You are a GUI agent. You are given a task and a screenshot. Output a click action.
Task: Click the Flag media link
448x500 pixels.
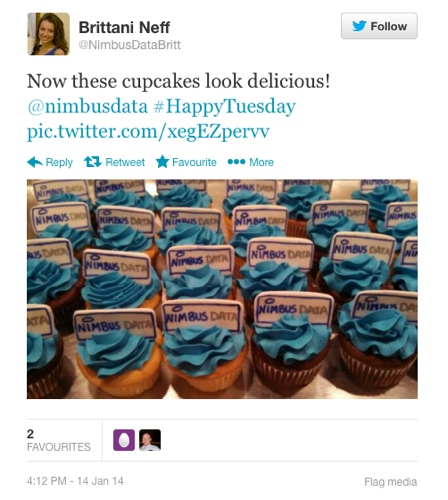point(391,482)
